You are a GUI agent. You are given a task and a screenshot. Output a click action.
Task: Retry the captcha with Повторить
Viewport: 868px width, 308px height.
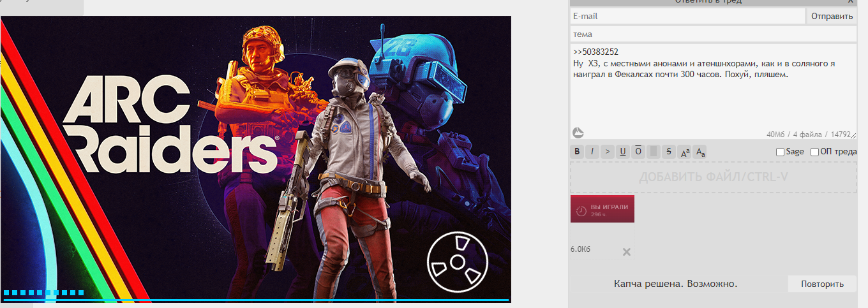822,284
